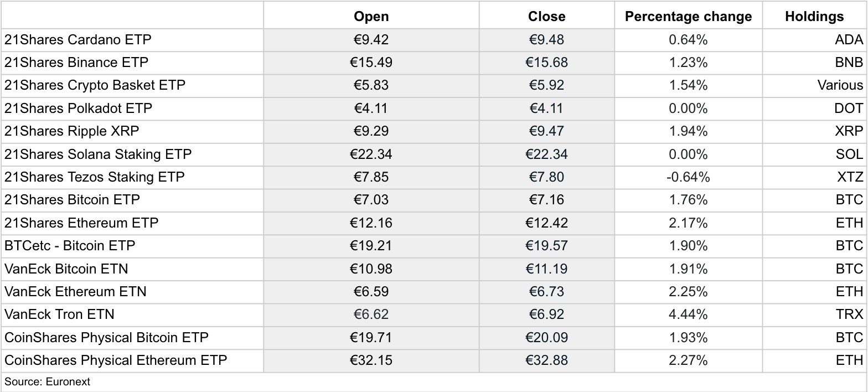868x392 pixels.
Task: Click the Open column header
Action: click(x=371, y=16)
